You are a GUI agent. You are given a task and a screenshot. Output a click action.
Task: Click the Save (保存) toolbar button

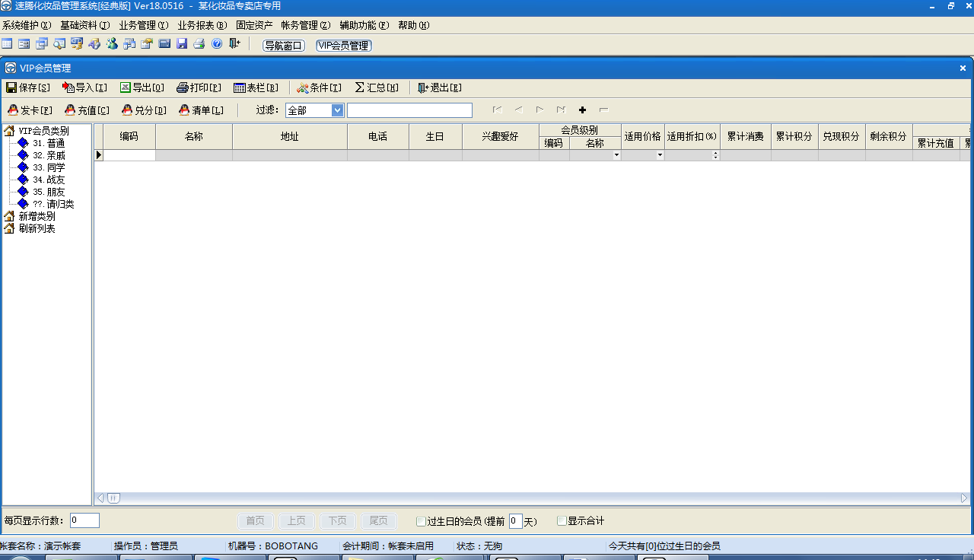[x=28, y=87]
